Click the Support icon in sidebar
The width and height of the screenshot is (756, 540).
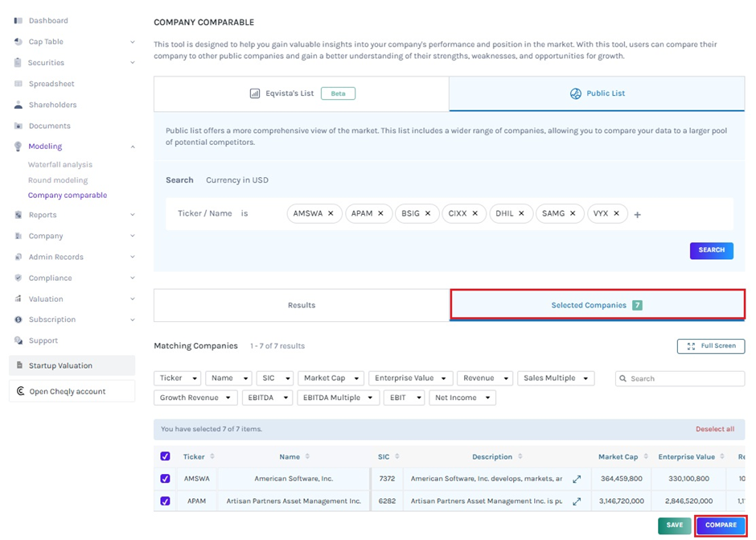tap(18, 341)
